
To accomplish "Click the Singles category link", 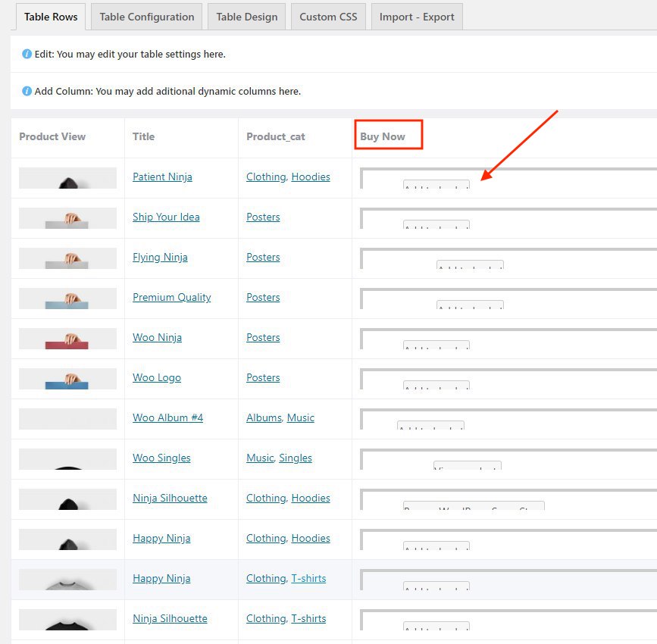I will pos(296,458).
